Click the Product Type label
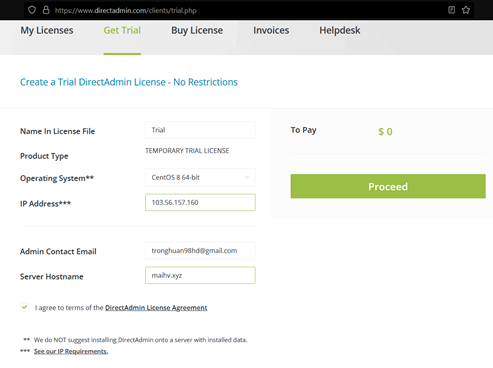 point(44,156)
